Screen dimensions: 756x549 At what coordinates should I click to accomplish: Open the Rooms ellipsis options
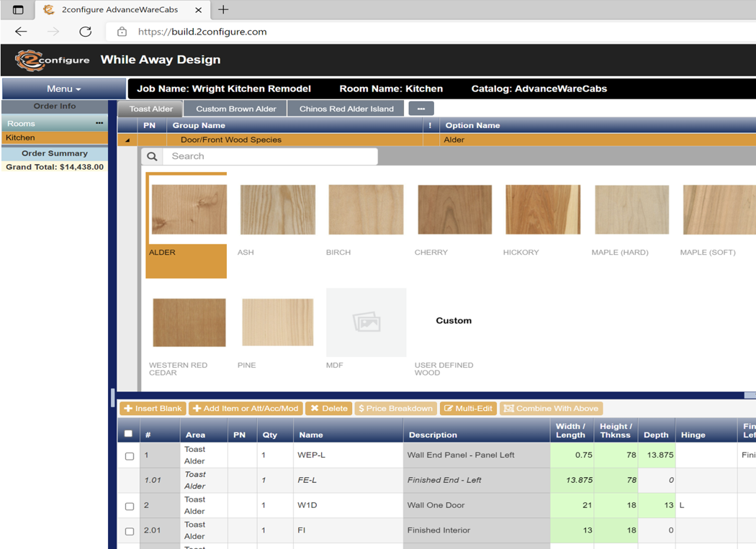click(x=99, y=124)
